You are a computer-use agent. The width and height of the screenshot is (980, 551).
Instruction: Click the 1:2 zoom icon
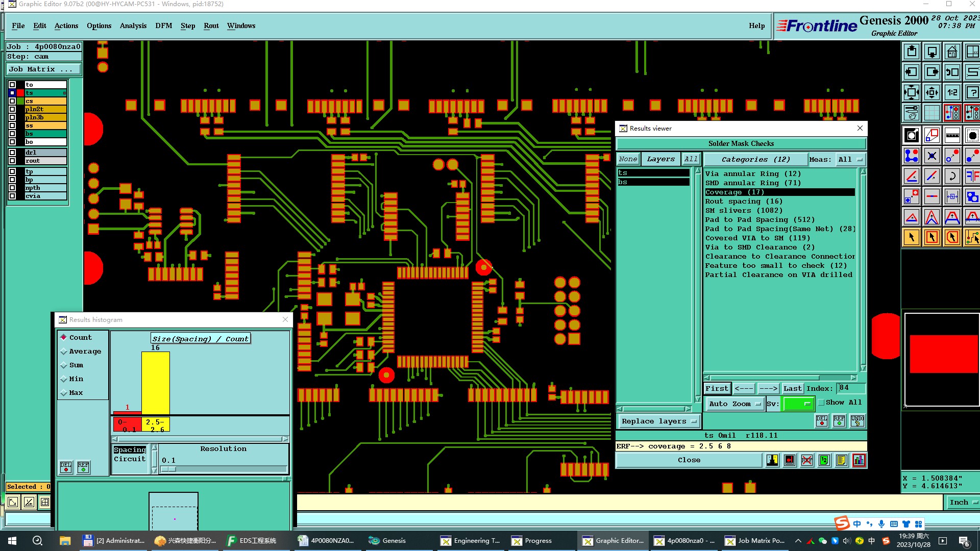(x=952, y=92)
